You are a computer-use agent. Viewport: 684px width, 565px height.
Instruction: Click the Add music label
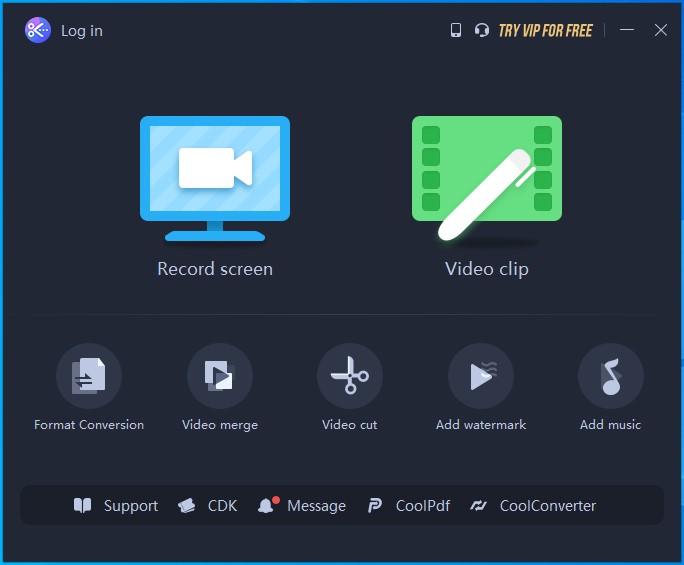611,425
